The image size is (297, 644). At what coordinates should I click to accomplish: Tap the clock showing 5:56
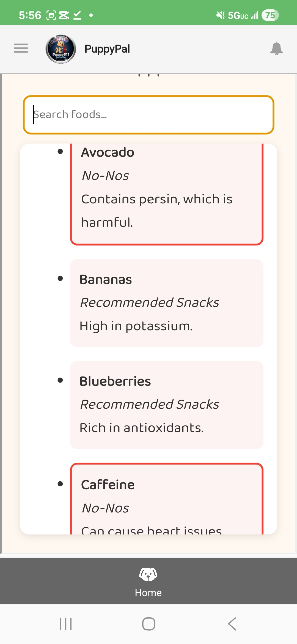click(x=30, y=15)
